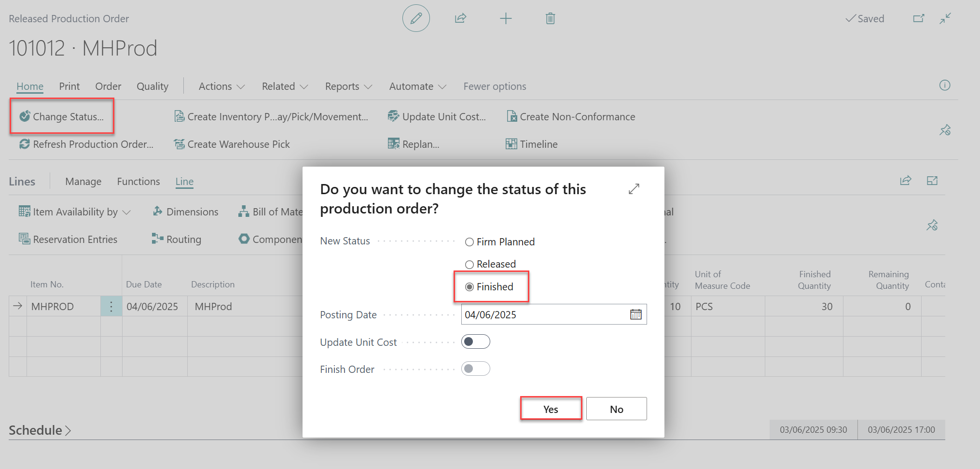Screen dimensions: 980x469
Task: Toggle the Update Unit Cost switch
Action: point(475,342)
